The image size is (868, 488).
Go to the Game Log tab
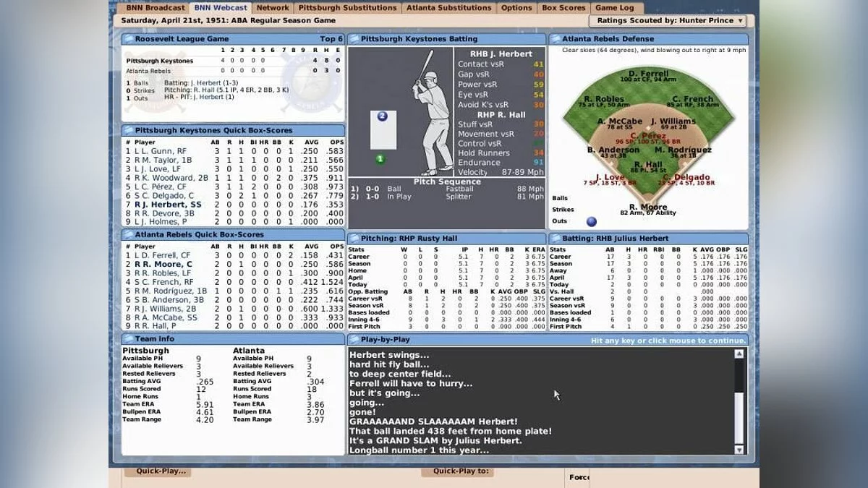pos(614,8)
